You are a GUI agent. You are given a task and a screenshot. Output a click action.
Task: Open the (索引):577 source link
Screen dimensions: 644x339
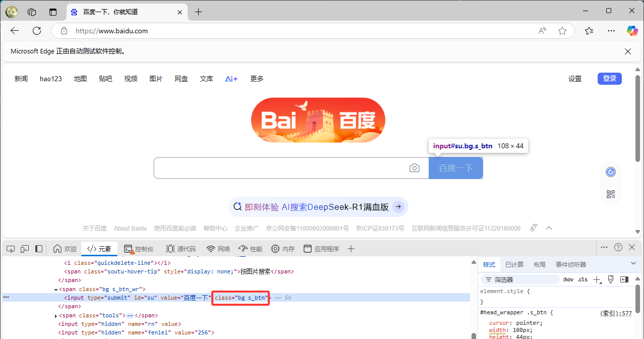point(616,313)
